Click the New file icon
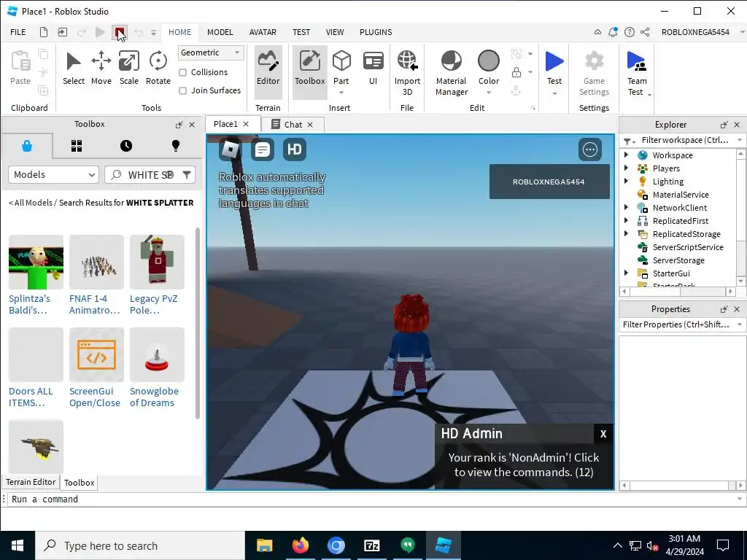Screen dimensions: 747x560 coord(43,32)
